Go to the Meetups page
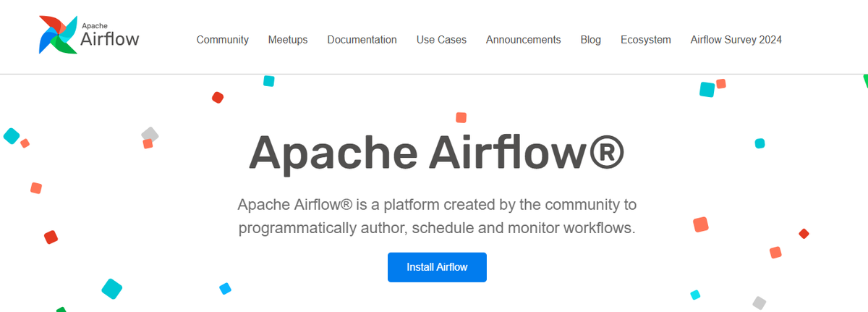 click(x=288, y=40)
